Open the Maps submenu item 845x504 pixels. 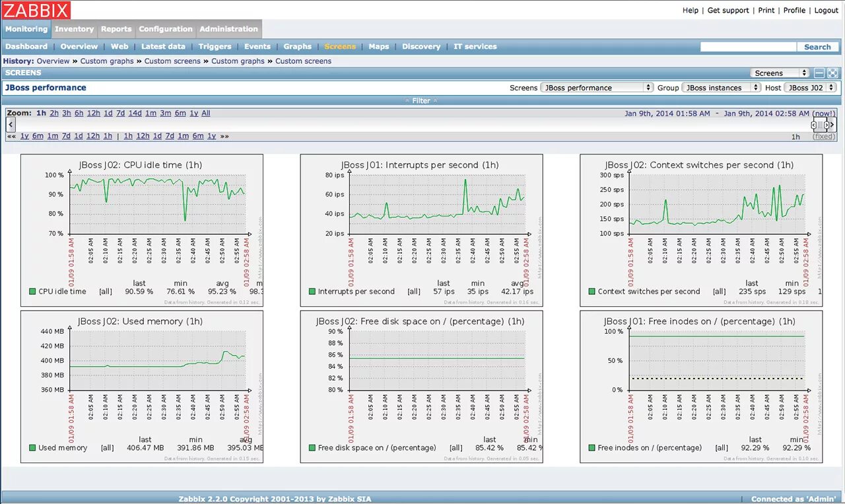tap(379, 47)
